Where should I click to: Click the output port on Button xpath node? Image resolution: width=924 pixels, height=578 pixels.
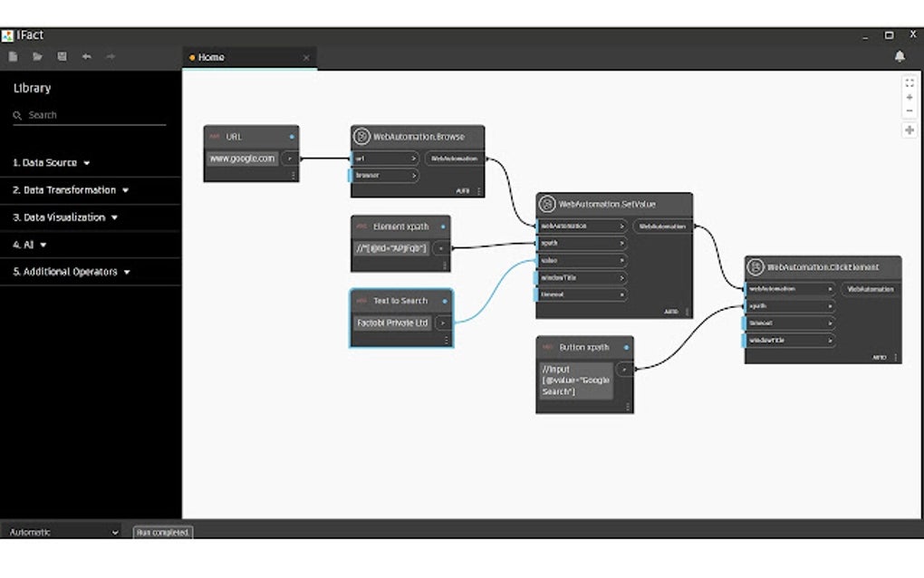(x=623, y=370)
